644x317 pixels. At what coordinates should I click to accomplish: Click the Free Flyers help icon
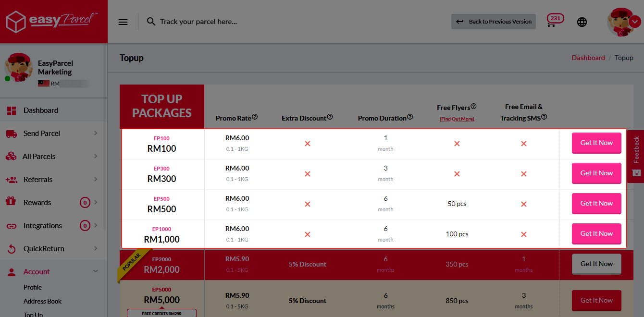tap(473, 107)
